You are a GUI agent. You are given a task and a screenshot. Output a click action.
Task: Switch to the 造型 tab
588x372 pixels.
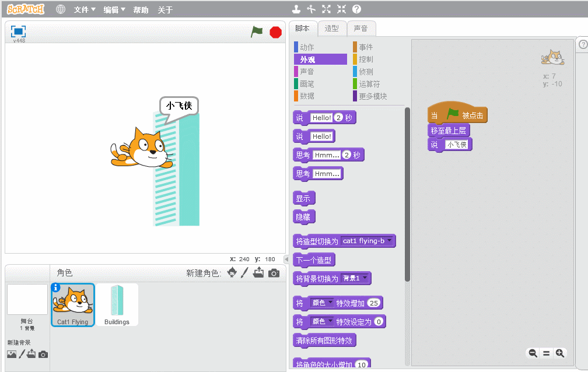coord(332,29)
